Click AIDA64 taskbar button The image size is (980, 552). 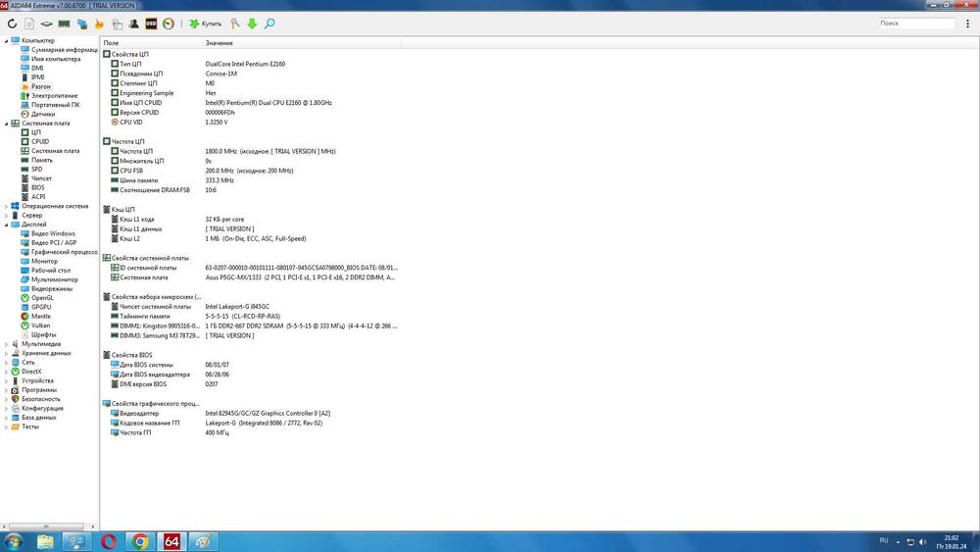tap(171, 541)
